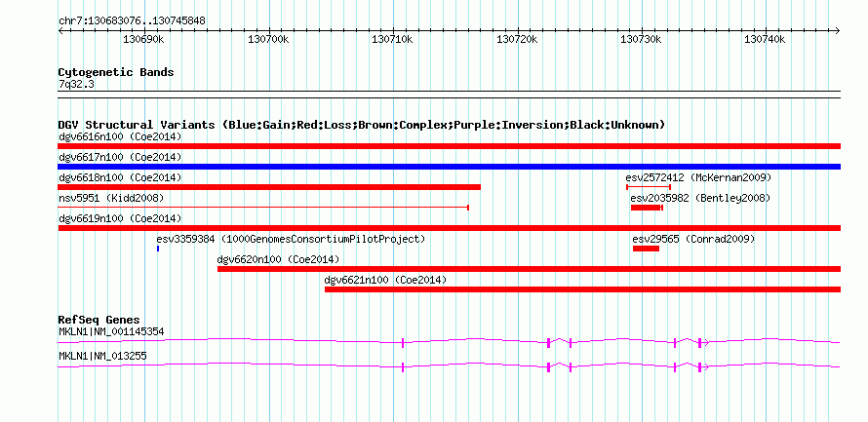Select the 7q32.3 band label
Image resolution: width=868 pixels, height=422 pixels.
(x=76, y=85)
